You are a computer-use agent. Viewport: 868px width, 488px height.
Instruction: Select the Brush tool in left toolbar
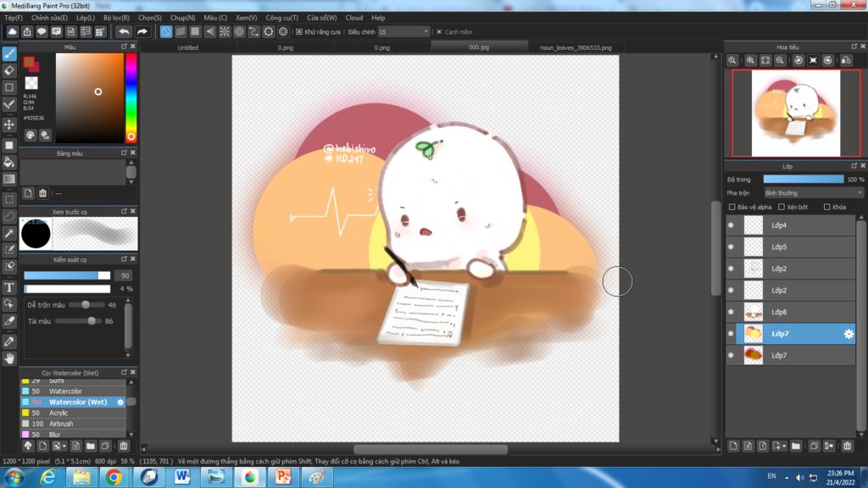9,53
